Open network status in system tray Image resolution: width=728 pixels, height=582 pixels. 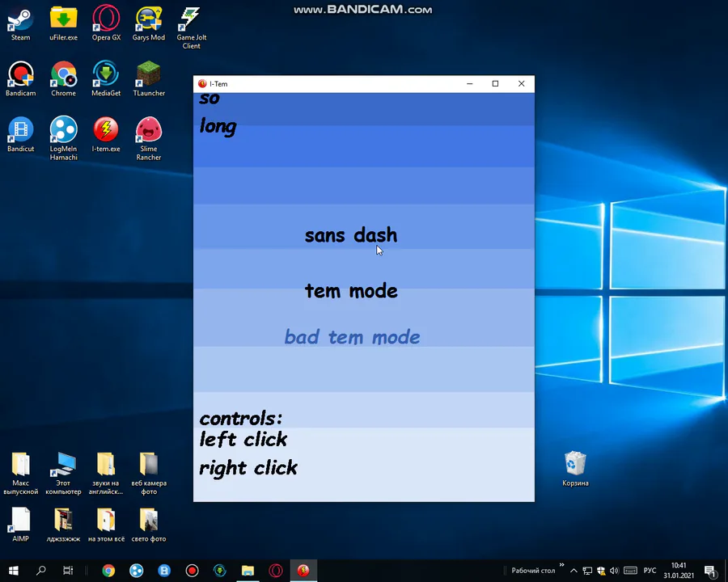(x=587, y=571)
